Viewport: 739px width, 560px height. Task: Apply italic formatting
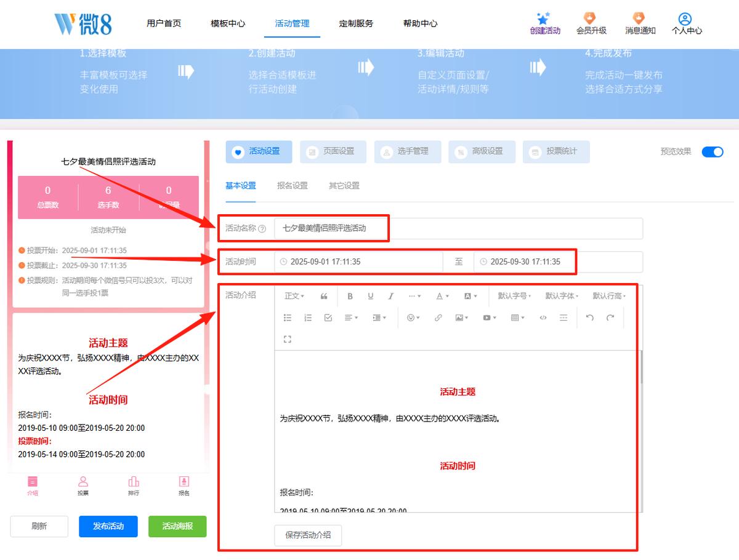tap(390, 296)
